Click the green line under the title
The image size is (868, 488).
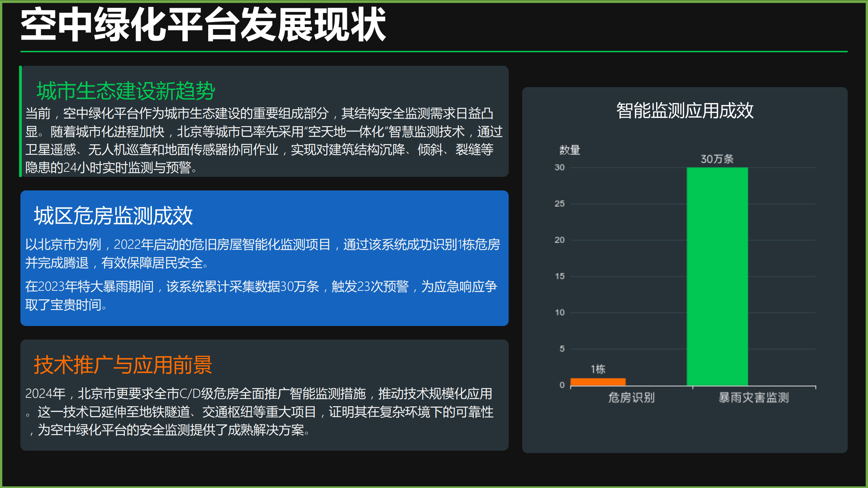pyautogui.click(x=434, y=52)
